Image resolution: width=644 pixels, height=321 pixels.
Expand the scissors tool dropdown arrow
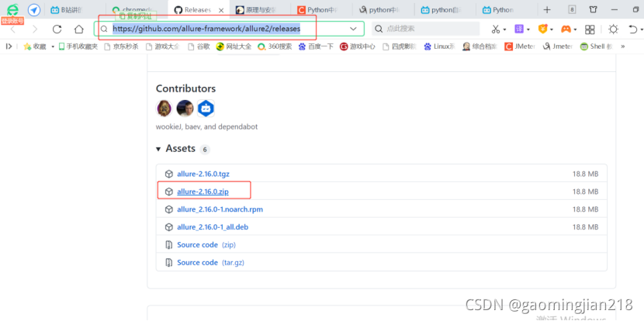click(x=504, y=29)
